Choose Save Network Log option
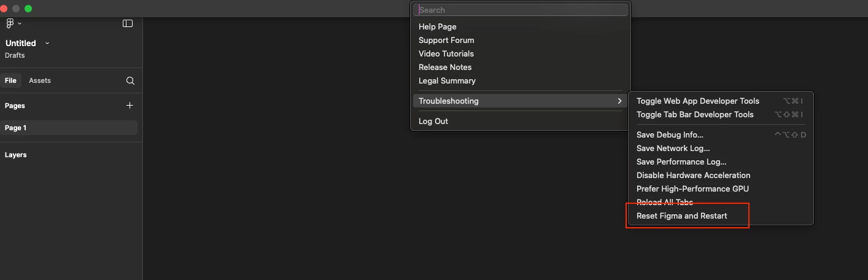This screenshot has height=280, width=868. coord(721,148)
